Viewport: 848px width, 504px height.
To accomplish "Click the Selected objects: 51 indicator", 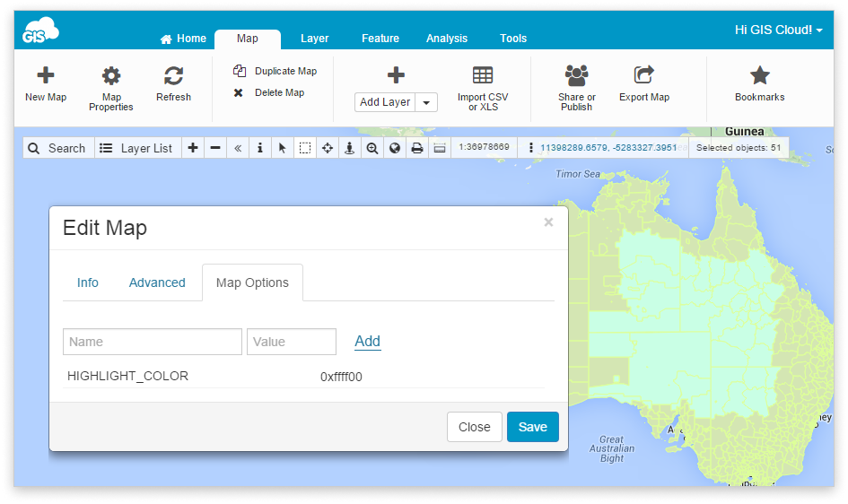I will pos(739,147).
